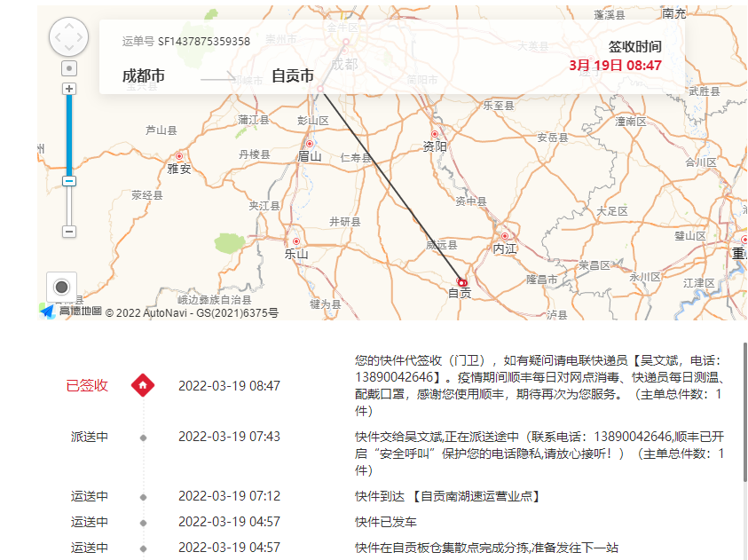
Task: Zoom in with the plus button
Action: tap(69, 89)
